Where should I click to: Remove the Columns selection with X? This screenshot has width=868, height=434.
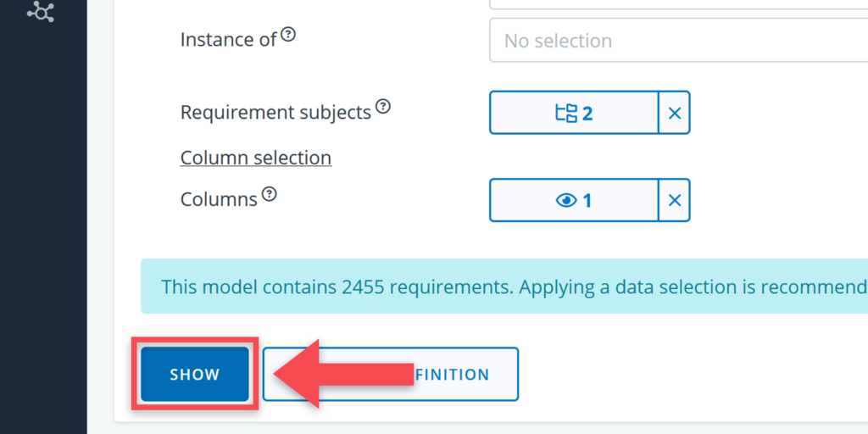click(x=675, y=200)
